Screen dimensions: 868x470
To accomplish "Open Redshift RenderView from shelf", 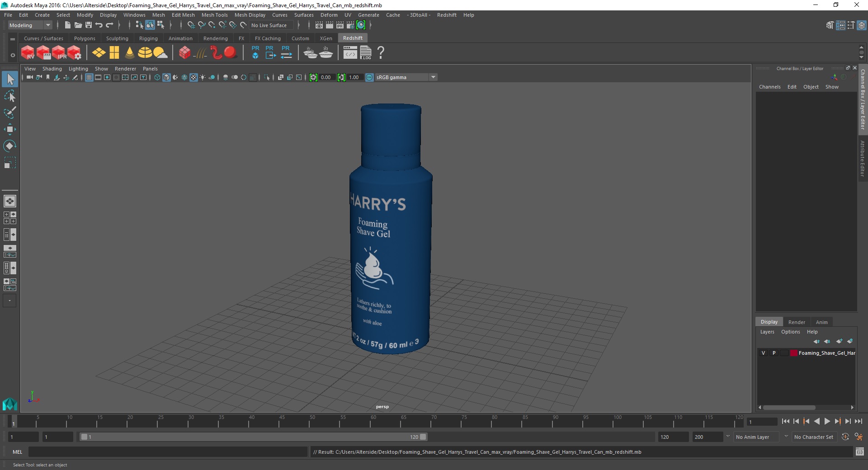I will tap(28, 53).
